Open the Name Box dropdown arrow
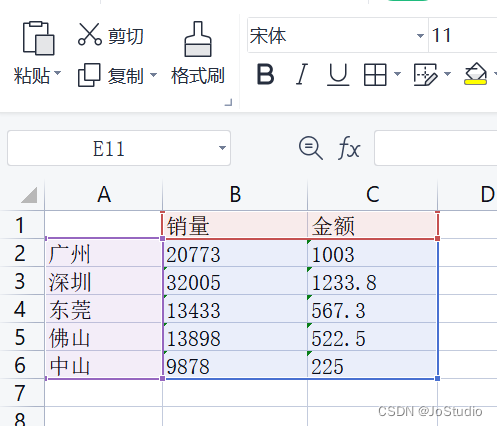Image resolution: width=497 pixels, height=426 pixels. [x=222, y=148]
